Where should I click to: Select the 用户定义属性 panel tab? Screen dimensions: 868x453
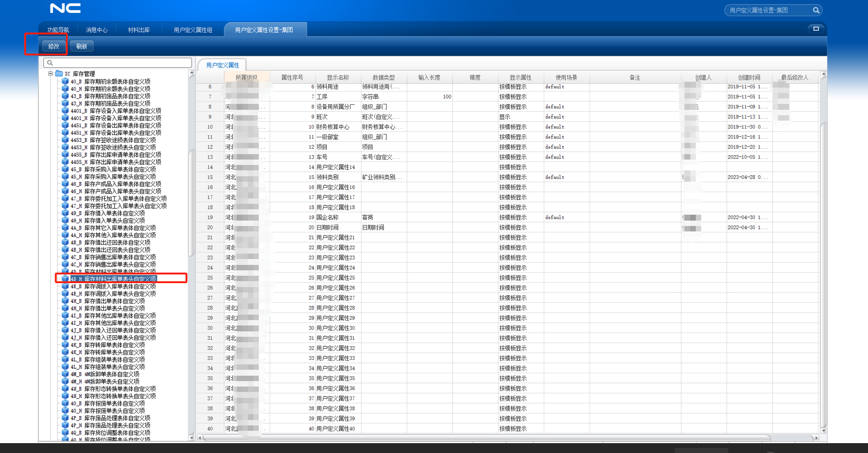(222, 65)
